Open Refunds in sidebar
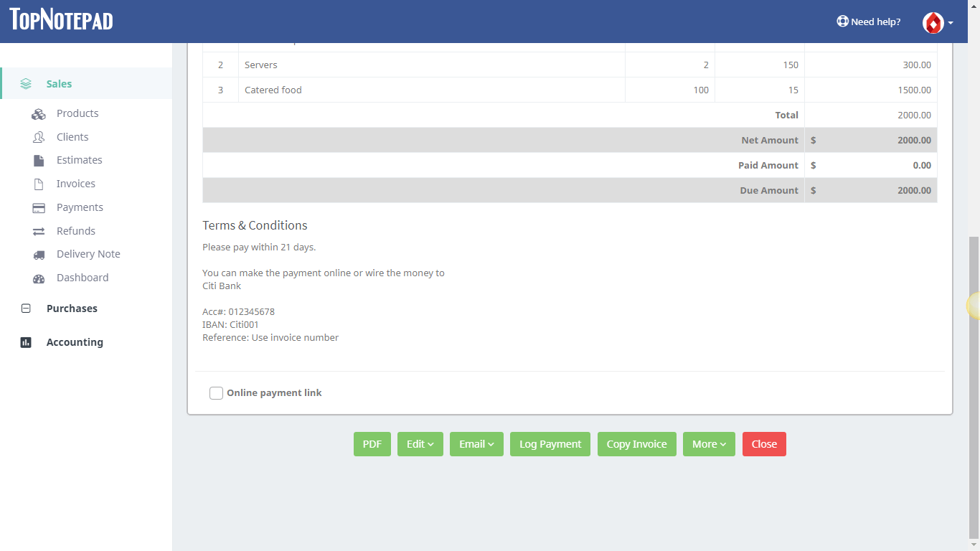Viewport: 980px width, 551px height. tap(75, 231)
